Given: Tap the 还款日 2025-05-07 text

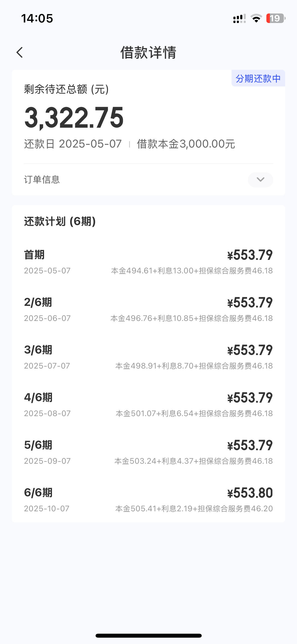Looking at the screenshot, I should 73,144.
